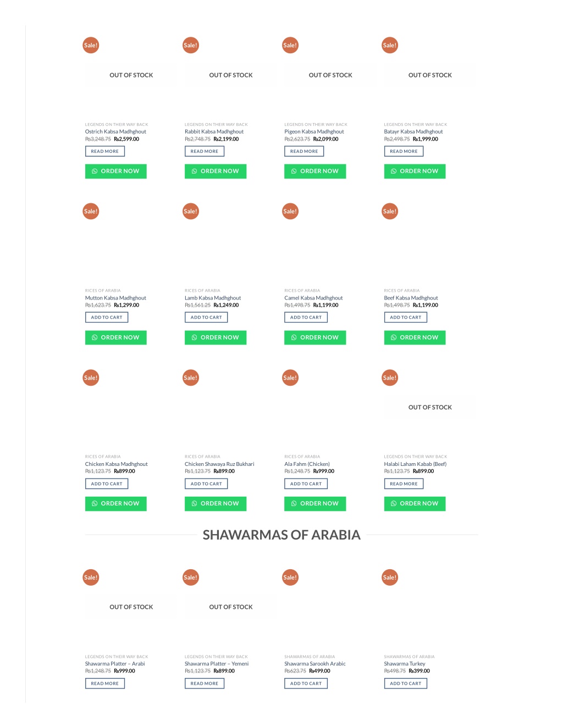Click Rices of Arabia category above Mutton Kabsa
This screenshot has height=728, width=563.
103,291
